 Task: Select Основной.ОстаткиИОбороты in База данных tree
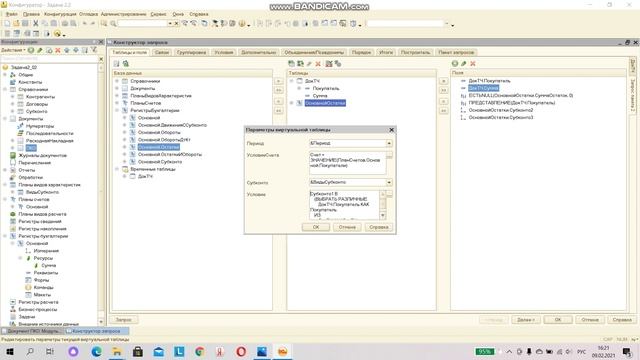[169, 155]
